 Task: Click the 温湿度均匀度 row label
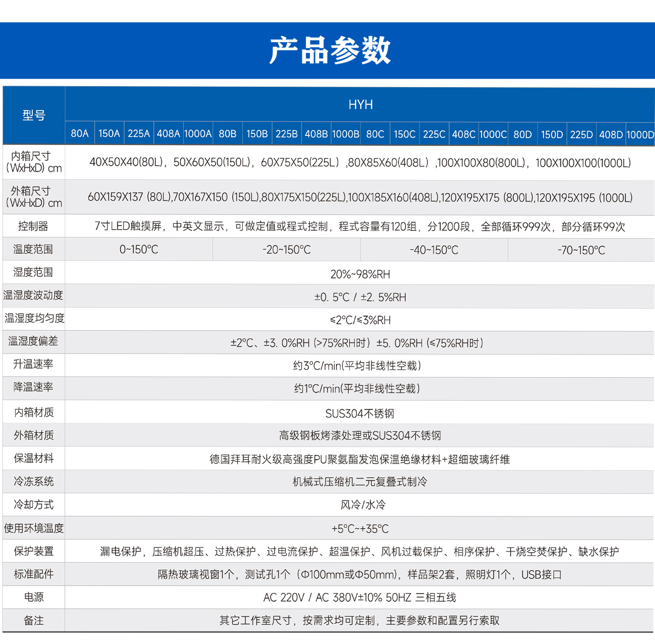pos(34,318)
